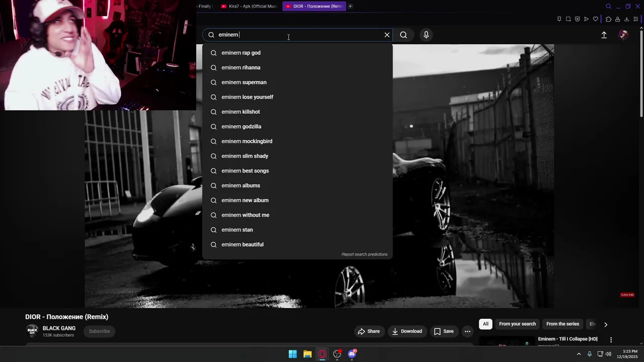
Task: Switch to the partially visible 'Finally' tab
Action: 205,6
